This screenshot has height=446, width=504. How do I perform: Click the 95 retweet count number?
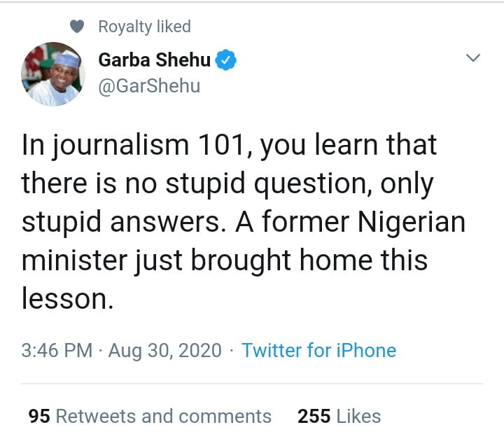click(x=38, y=416)
